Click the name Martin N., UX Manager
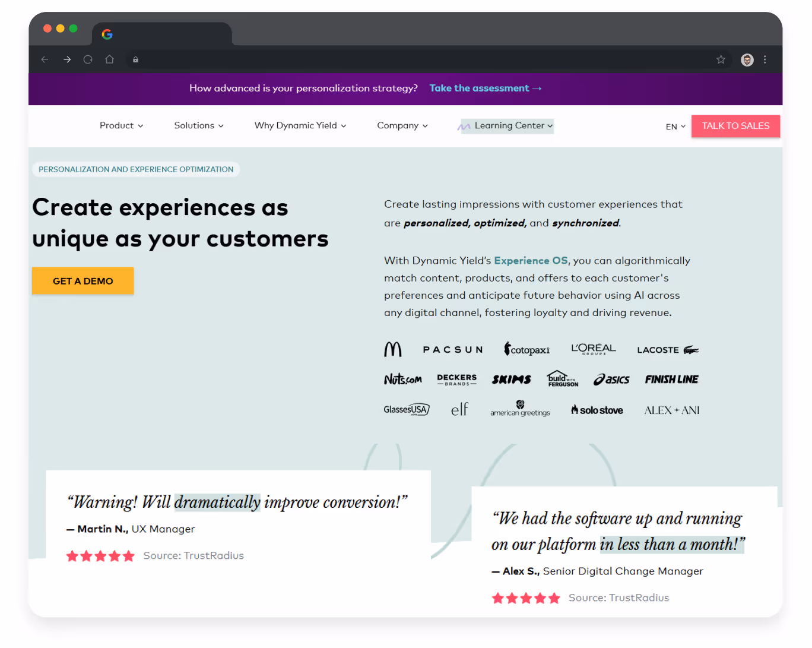The height and width of the screenshot is (648, 812). 131,529
